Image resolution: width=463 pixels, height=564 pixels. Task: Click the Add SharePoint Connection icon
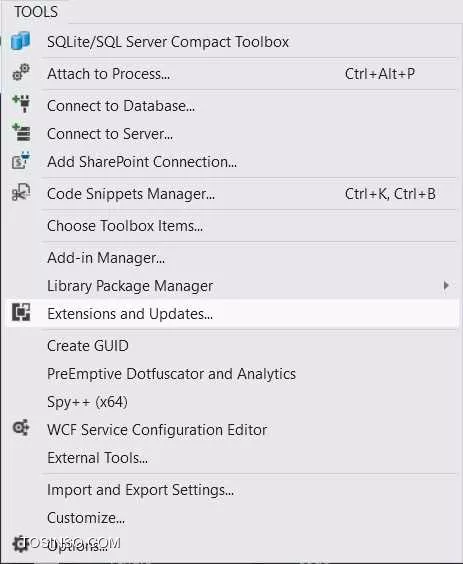click(21, 160)
